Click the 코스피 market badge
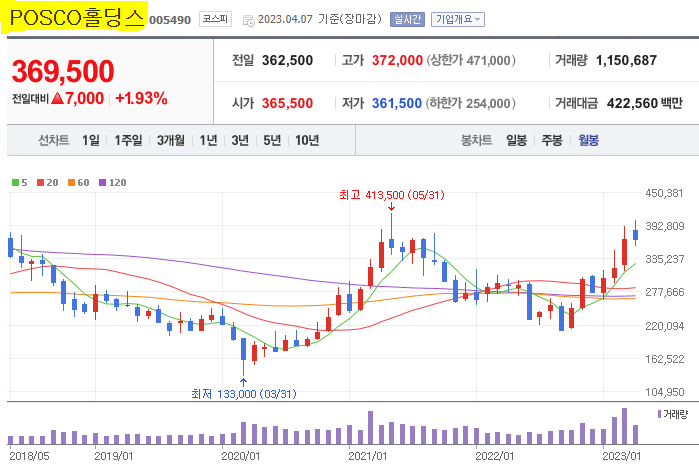The image size is (699, 469). click(215, 19)
